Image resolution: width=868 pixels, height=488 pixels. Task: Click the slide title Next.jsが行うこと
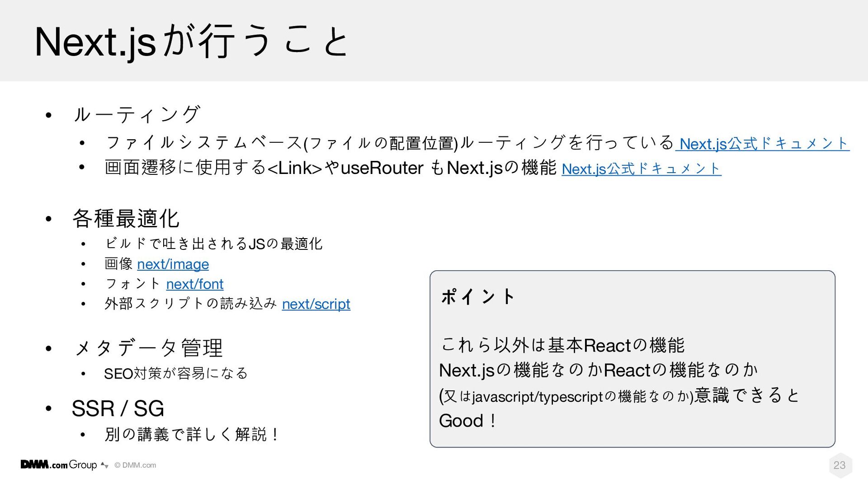coord(191,42)
